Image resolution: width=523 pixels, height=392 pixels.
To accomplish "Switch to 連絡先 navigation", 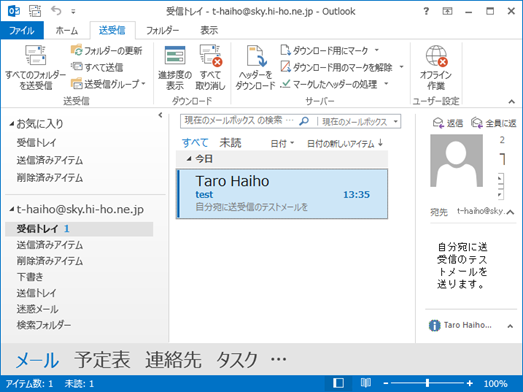I will click(173, 360).
